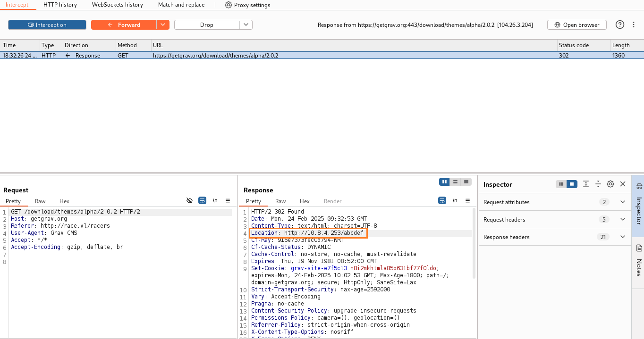Drop the intercepted message
The width and height of the screenshot is (644, 339).
point(207,25)
